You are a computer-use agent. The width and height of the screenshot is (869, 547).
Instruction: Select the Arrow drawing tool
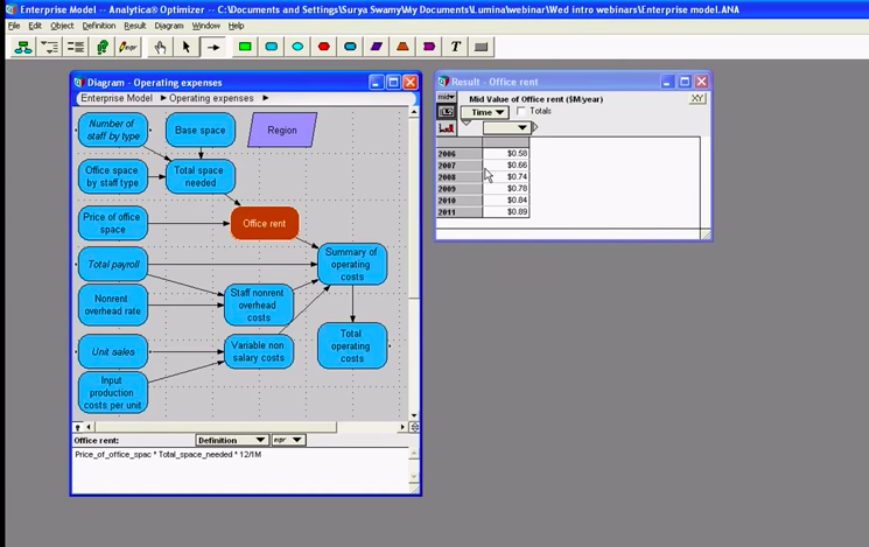click(213, 47)
